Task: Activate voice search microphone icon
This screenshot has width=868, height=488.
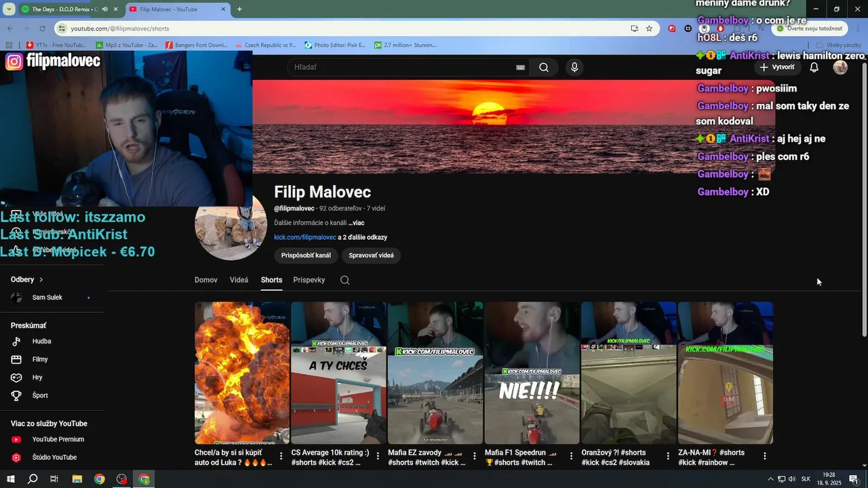Action: [574, 67]
